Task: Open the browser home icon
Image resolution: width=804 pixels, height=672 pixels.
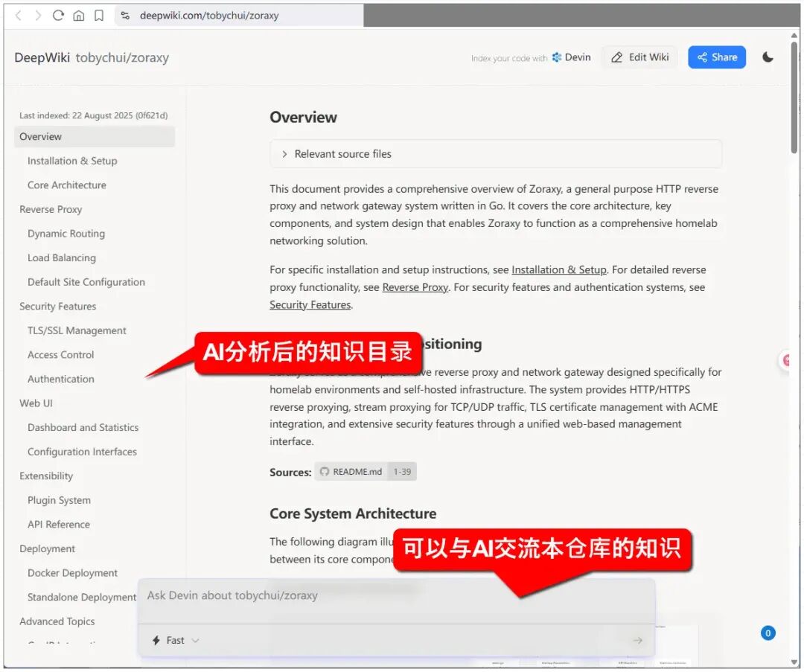Action: [x=78, y=16]
